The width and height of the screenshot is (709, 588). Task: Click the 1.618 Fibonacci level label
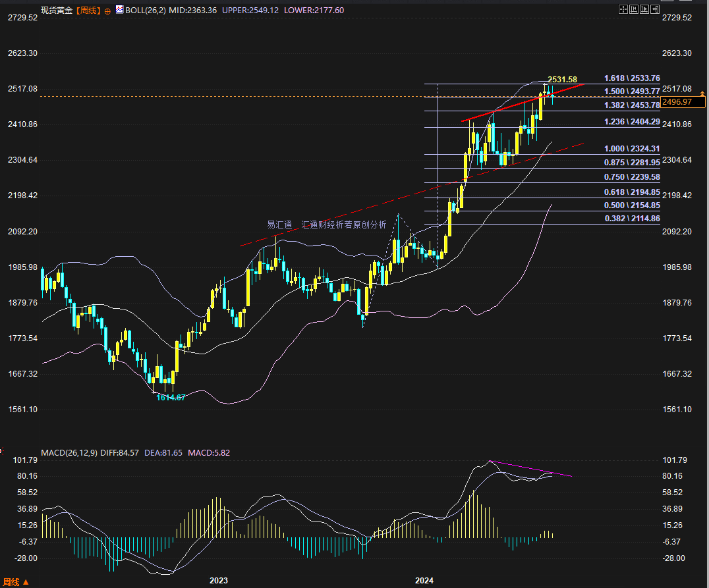[x=631, y=78]
